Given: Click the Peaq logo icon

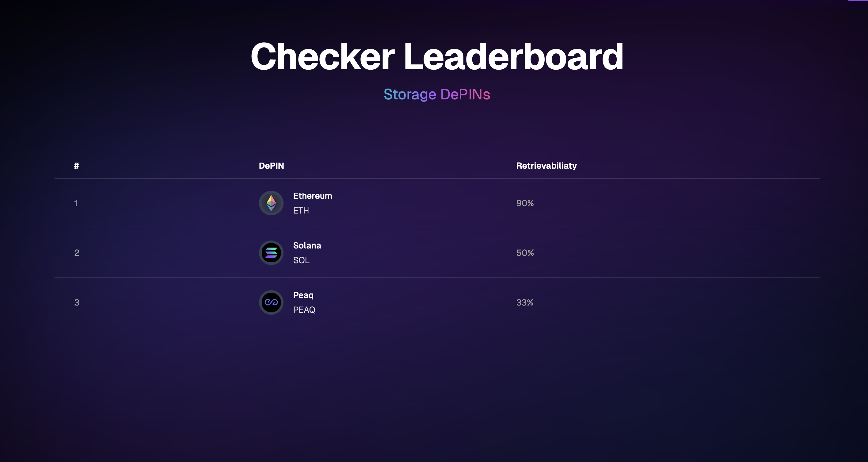Looking at the screenshot, I should [x=271, y=302].
